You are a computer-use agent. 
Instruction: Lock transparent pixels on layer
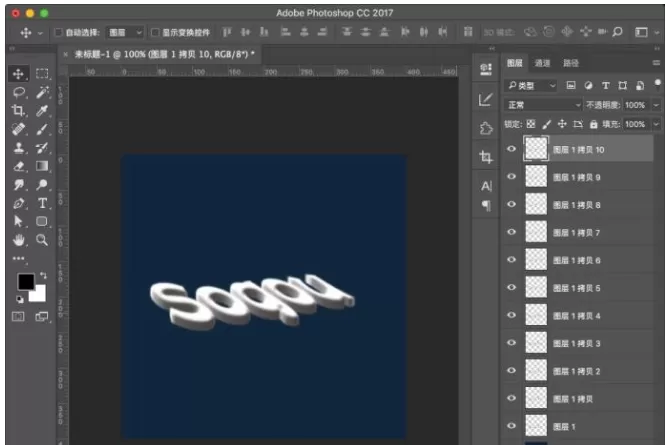[x=531, y=124]
